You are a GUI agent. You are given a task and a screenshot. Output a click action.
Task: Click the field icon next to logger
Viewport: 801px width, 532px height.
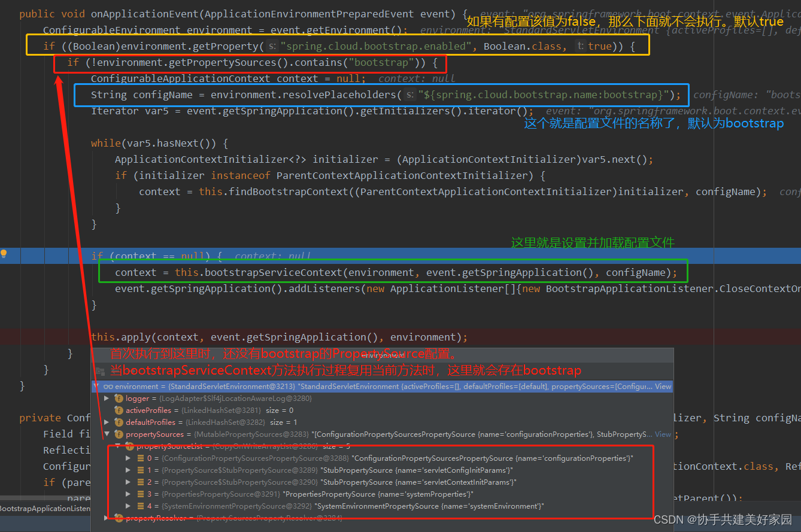pyautogui.click(x=119, y=399)
